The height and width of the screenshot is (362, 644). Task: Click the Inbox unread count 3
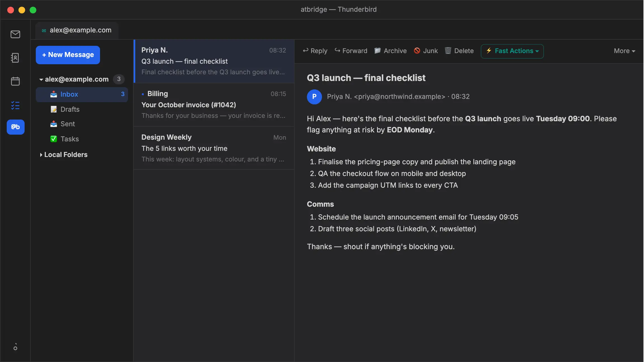123,94
